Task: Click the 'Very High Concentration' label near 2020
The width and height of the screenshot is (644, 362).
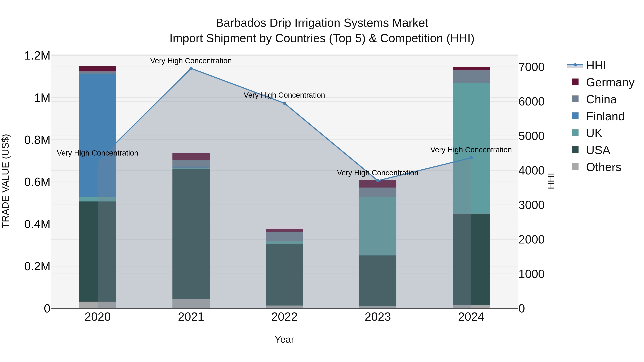Action: 97,153
